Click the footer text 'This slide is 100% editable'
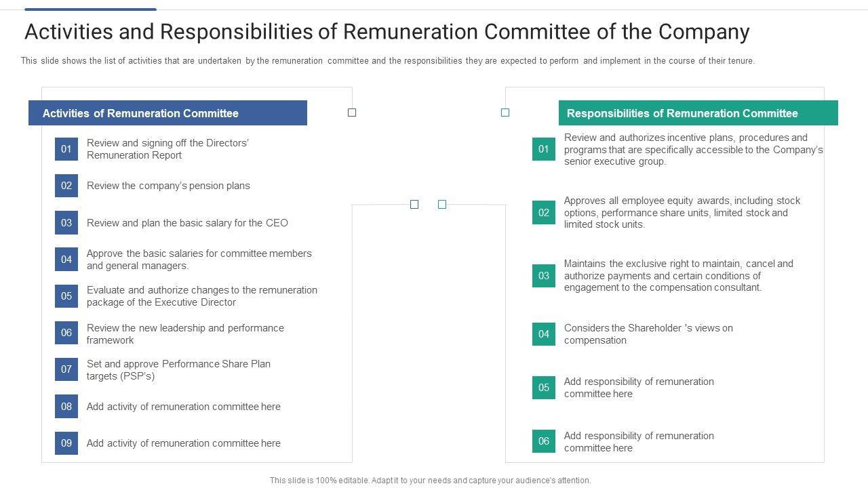This screenshot has width=868, height=488. tap(430, 480)
